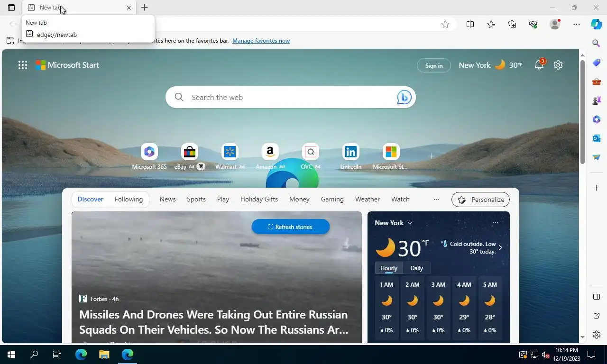The width and height of the screenshot is (607, 364).
Task: Open Collections icon
Action: coord(512,24)
